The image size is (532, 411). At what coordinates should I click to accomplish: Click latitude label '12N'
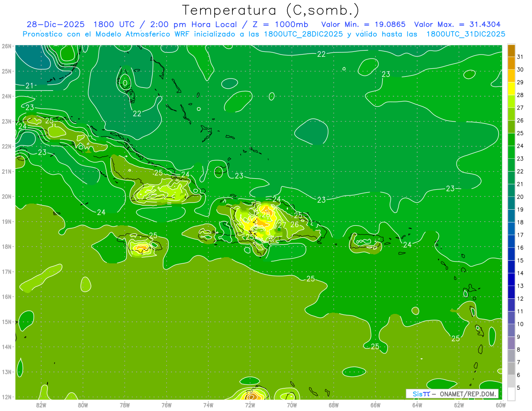[x=7, y=397]
